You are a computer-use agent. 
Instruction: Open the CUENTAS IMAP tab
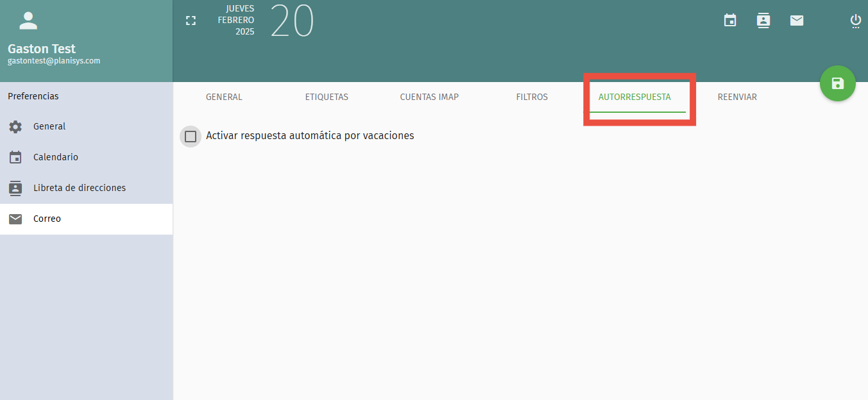tap(429, 96)
